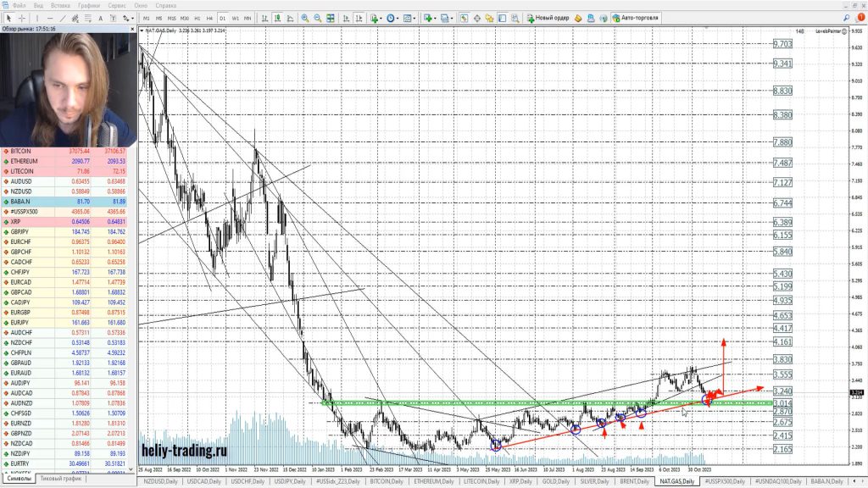Expand the indicators list dropdown arrow
The height and width of the screenshot is (488, 868).
[382, 18]
